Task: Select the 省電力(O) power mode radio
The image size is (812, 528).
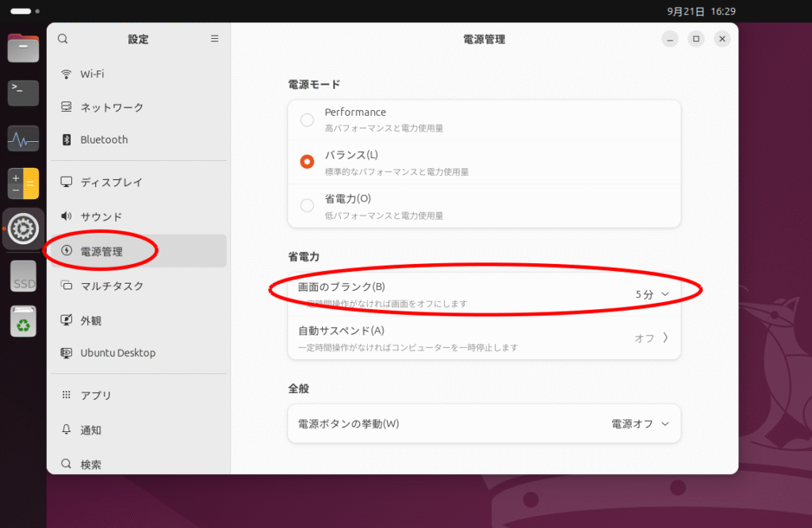Action: pos(307,205)
